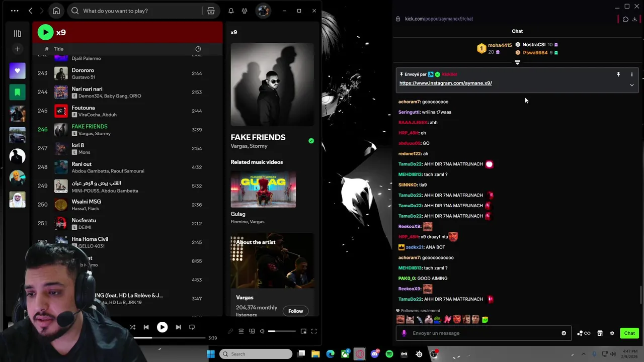
Task: Send message with green Chat button
Action: coord(629,333)
